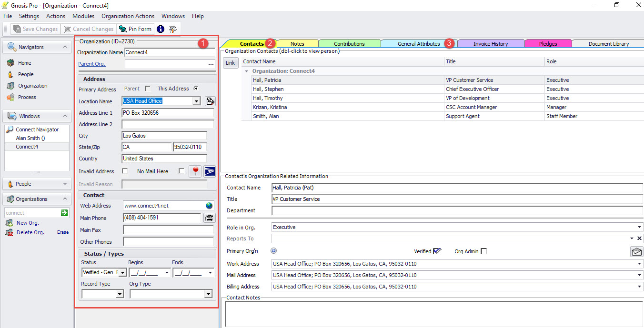Click the Delete Org. link
The height and width of the screenshot is (328, 644).
tap(30, 232)
